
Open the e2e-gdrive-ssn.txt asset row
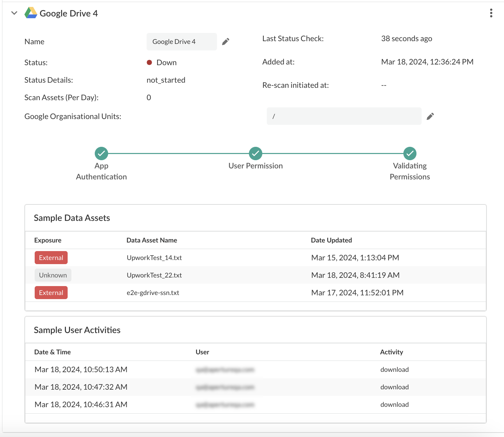click(153, 293)
